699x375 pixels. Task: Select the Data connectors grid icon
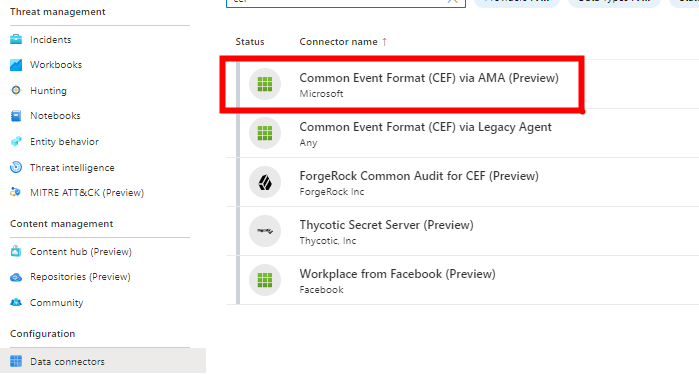click(16, 361)
